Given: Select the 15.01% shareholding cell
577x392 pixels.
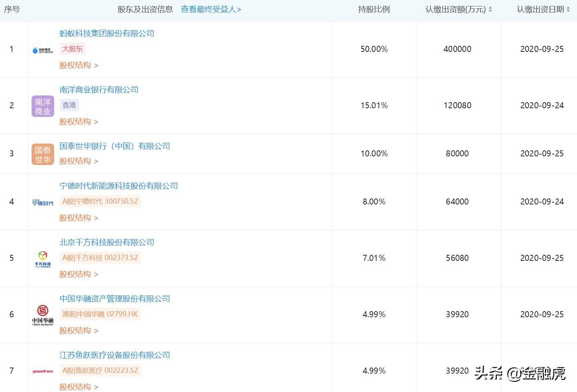Looking at the screenshot, I should (x=374, y=106).
